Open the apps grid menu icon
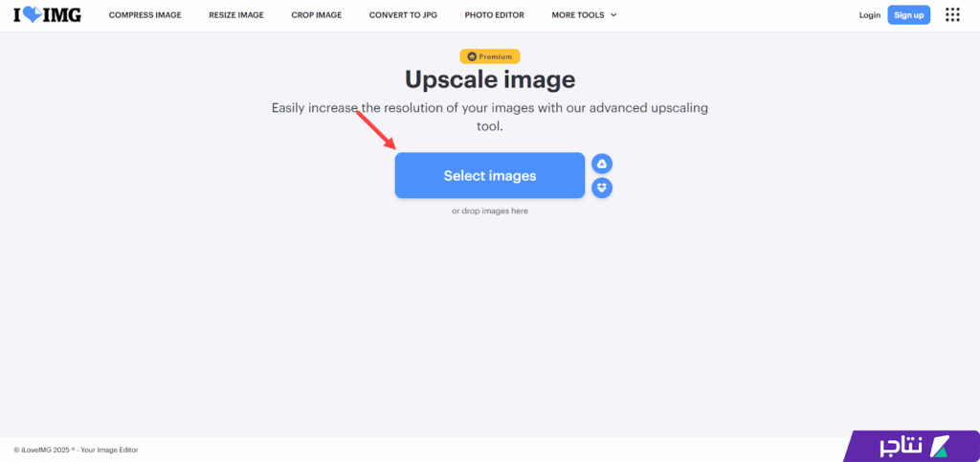 point(952,14)
